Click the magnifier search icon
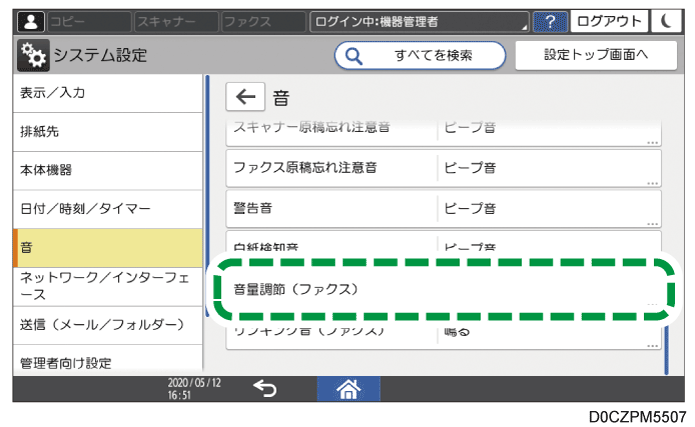 [x=354, y=56]
